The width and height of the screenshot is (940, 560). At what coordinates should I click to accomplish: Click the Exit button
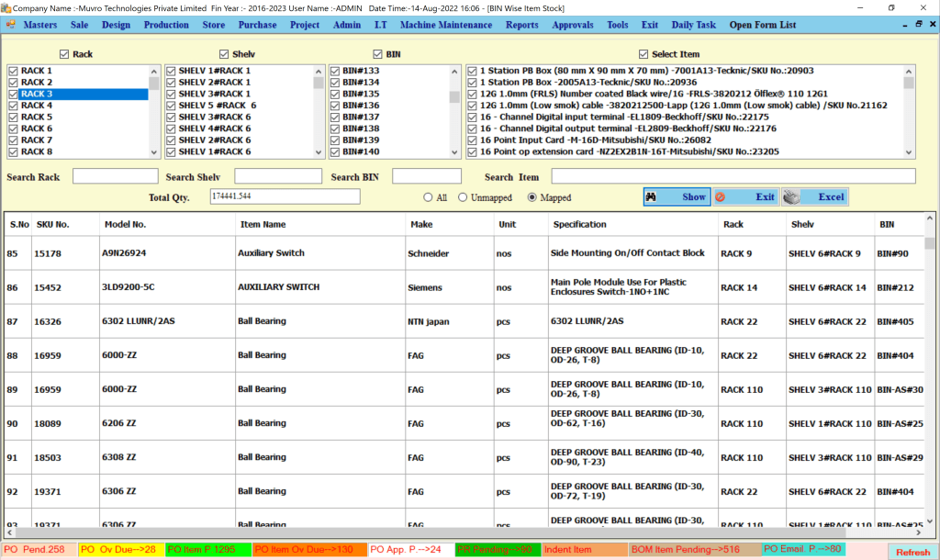(x=746, y=196)
